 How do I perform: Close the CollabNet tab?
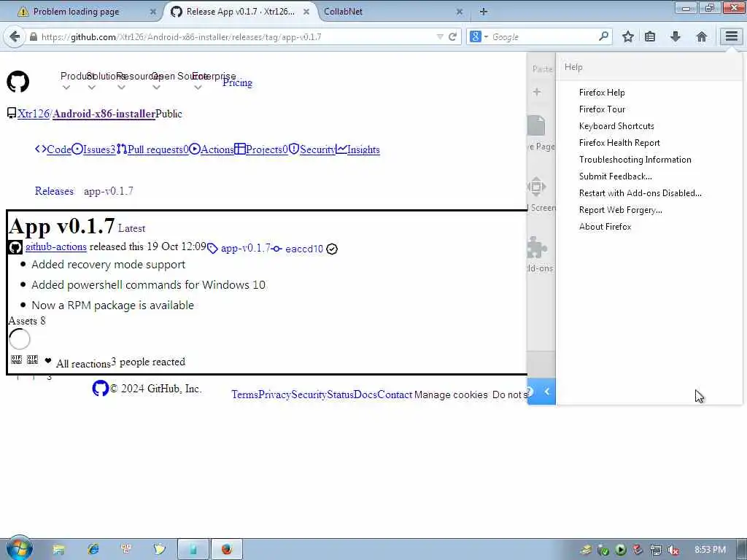pos(460,12)
